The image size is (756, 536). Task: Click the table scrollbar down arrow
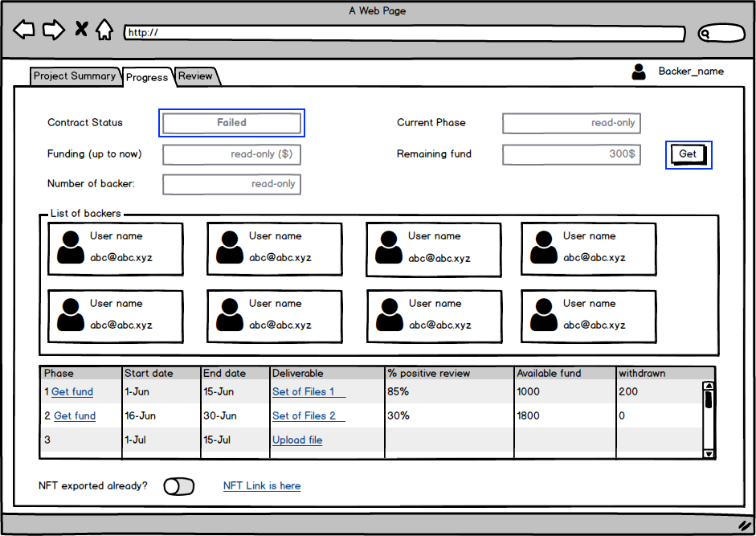pyautogui.click(x=709, y=453)
